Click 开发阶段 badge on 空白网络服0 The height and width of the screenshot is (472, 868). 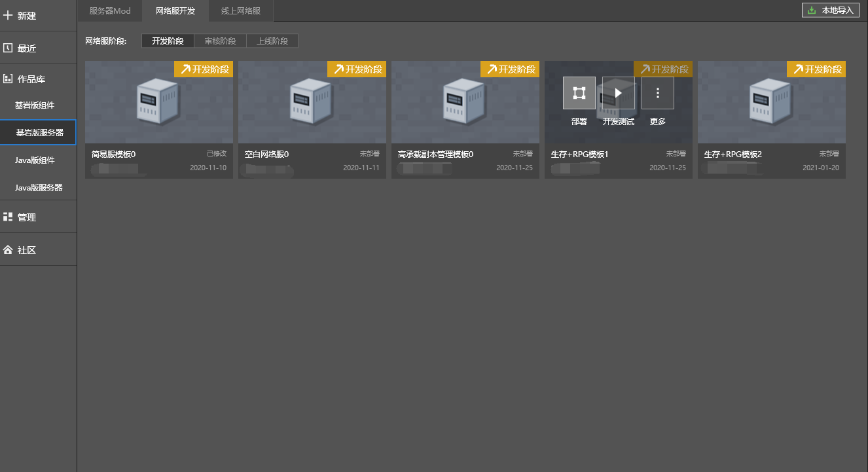357,69
